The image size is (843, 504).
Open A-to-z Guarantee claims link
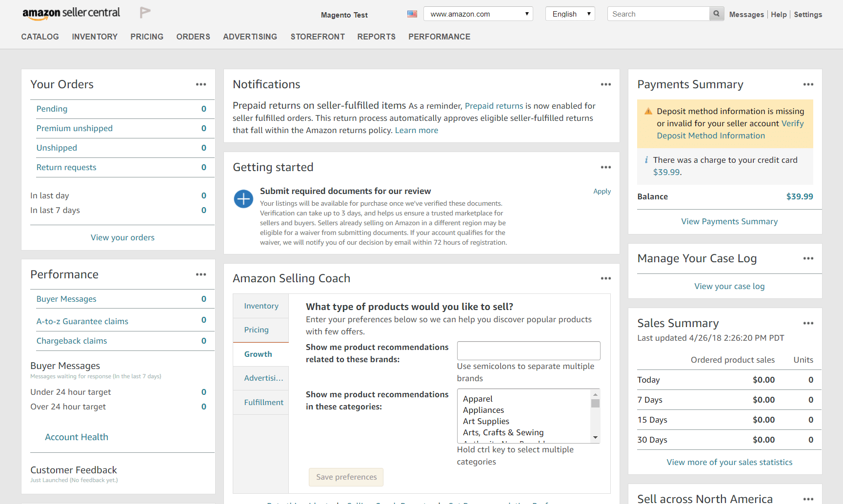point(82,321)
